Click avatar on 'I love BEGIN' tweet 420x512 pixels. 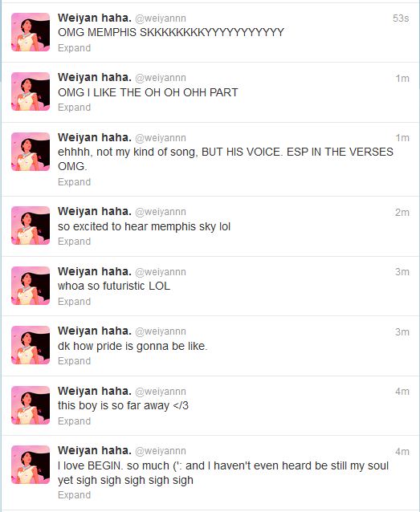31,465
